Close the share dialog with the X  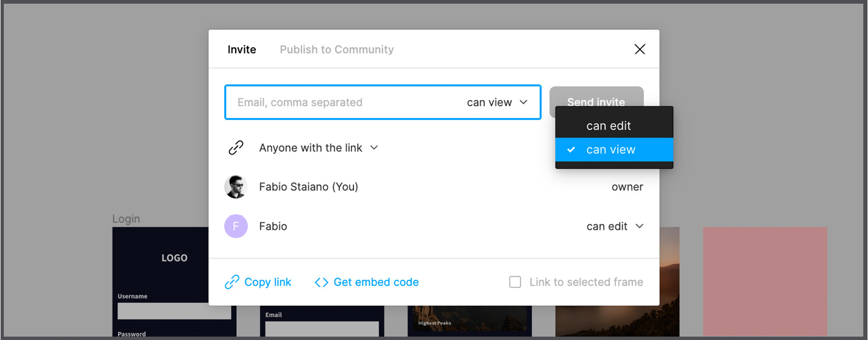[x=640, y=49]
